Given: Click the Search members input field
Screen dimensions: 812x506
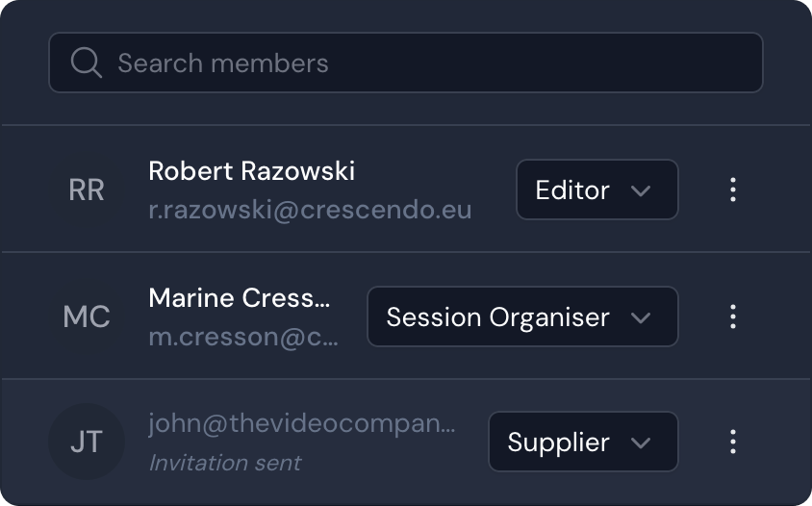Looking at the screenshot, I should click(423, 63).
